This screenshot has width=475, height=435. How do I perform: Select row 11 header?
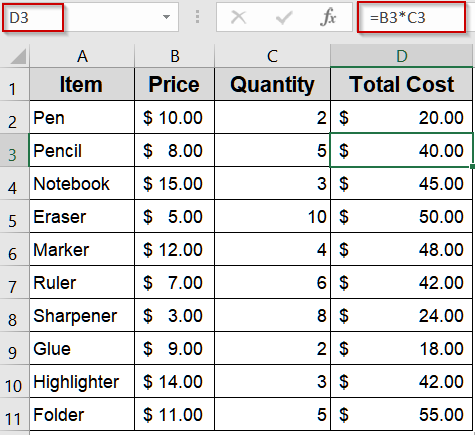[x=14, y=414]
